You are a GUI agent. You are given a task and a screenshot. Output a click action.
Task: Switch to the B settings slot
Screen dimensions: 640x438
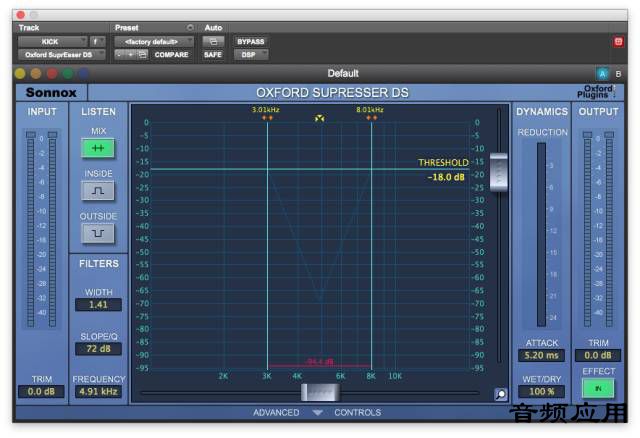pos(618,74)
